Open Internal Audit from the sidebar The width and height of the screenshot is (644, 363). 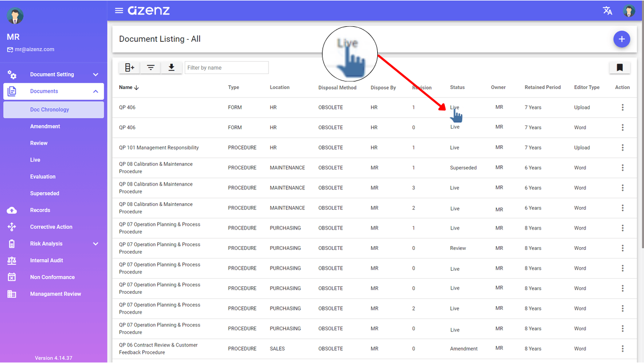pyautogui.click(x=47, y=261)
